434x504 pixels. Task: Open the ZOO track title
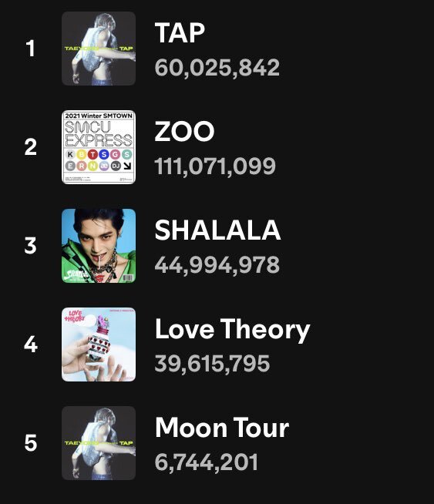(x=184, y=131)
